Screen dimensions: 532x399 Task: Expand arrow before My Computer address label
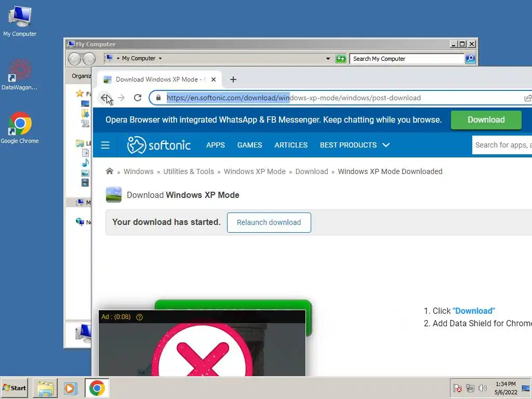click(118, 58)
